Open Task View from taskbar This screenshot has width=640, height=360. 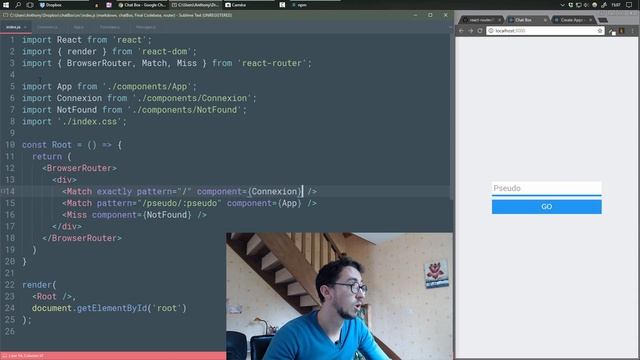click(x=30, y=5)
